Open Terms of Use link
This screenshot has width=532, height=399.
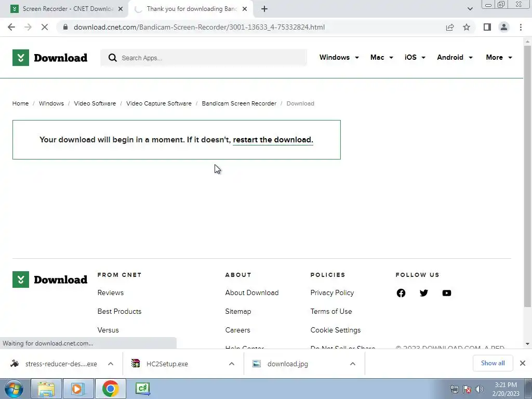(x=331, y=311)
